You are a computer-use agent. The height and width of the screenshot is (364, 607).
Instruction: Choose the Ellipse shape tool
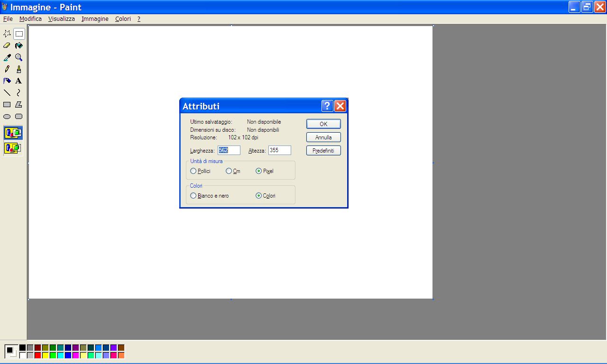[7, 117]
